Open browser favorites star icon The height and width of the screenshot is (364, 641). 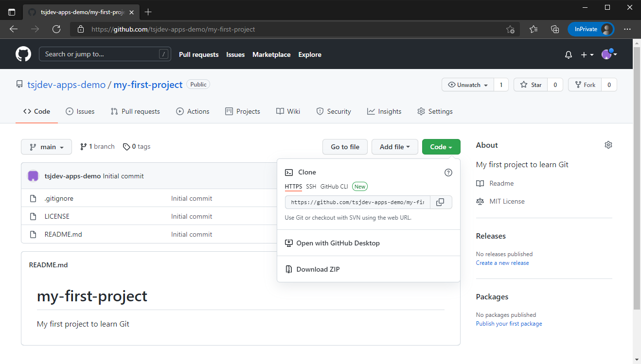(534, 29)
